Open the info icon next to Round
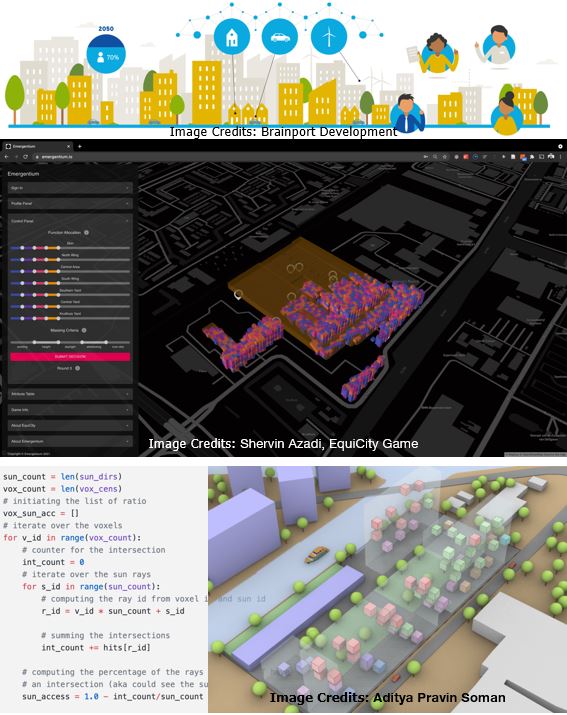 78,368
